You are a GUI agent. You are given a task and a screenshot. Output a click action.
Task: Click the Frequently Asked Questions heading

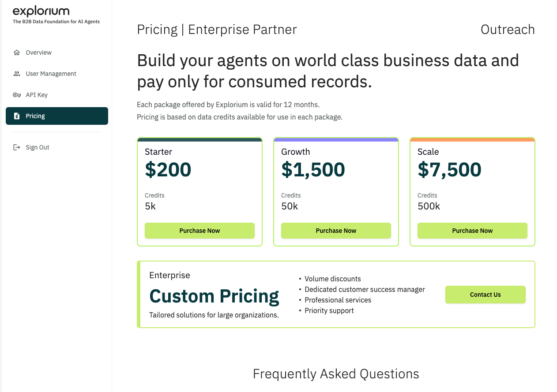(x=336, y=374)
